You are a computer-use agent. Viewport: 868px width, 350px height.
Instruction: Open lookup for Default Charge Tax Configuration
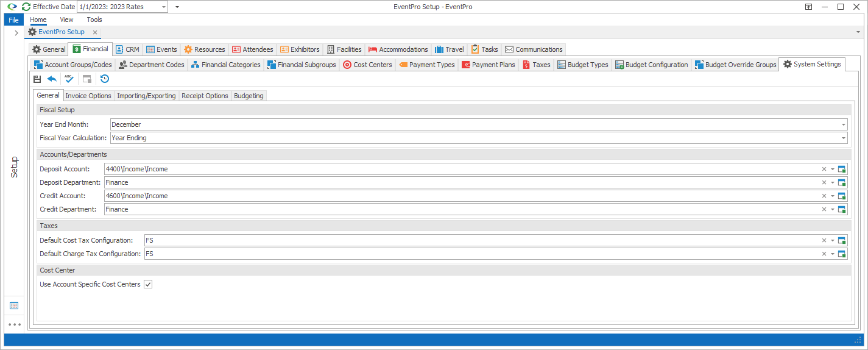click(842, 254)
